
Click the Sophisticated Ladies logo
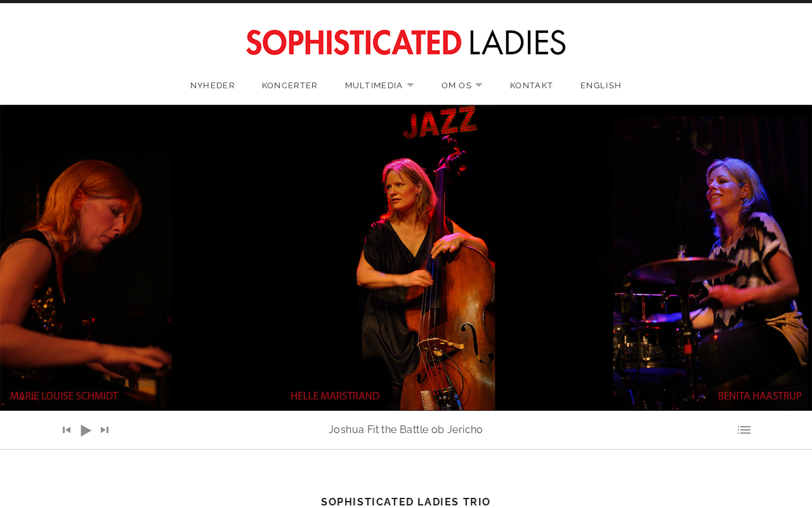click(406, 43)
